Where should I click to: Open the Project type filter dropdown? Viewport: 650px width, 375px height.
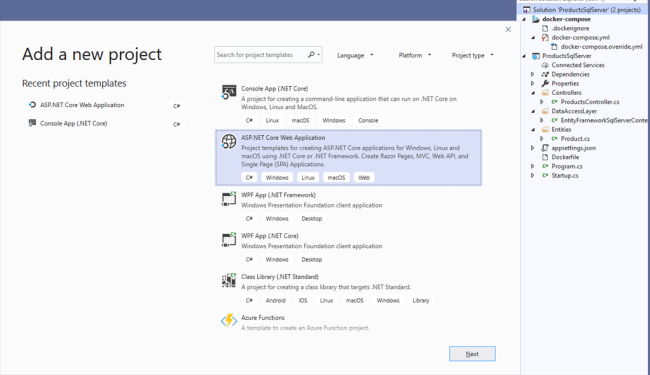click(473, 55)
